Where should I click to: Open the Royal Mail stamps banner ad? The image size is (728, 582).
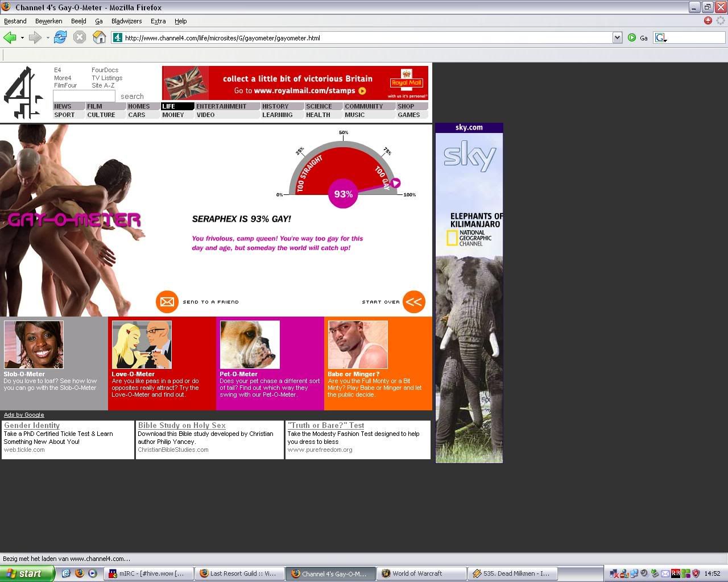(295, 83)
